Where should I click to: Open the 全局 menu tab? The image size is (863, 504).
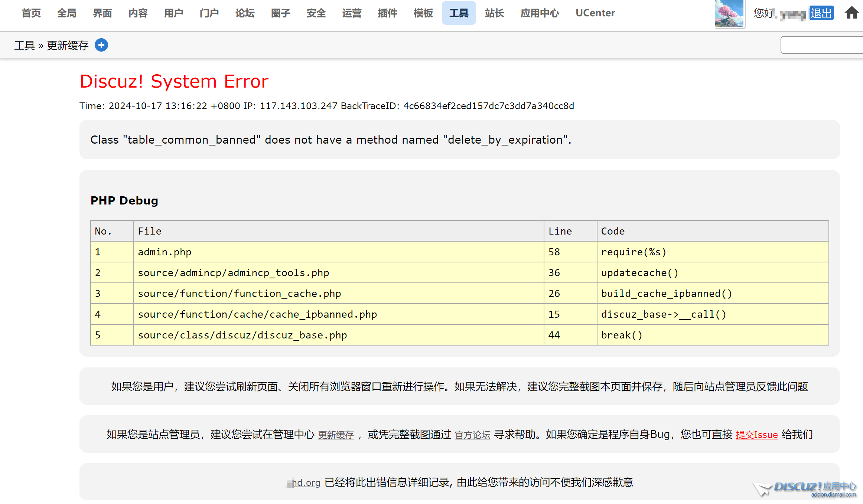67,13
